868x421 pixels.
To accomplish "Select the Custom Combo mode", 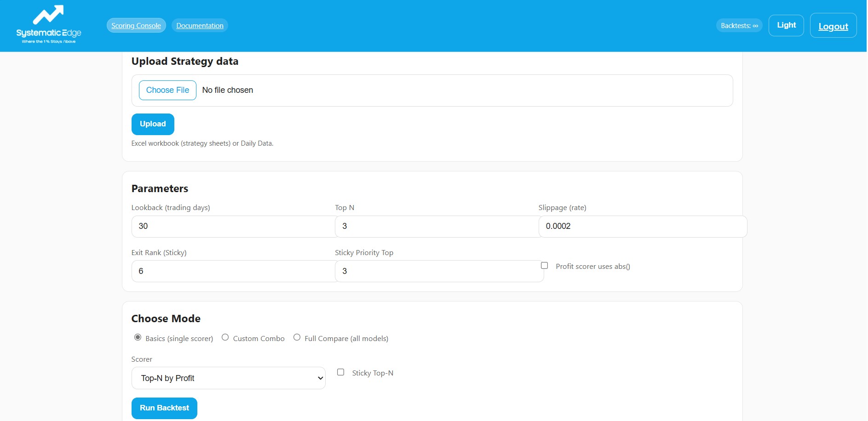I will coord(225,337).
